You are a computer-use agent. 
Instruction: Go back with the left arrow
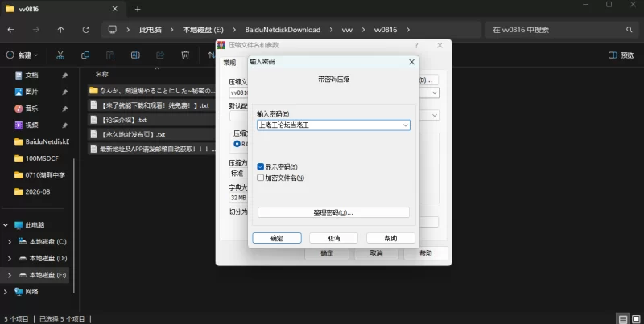click(11, 30)
